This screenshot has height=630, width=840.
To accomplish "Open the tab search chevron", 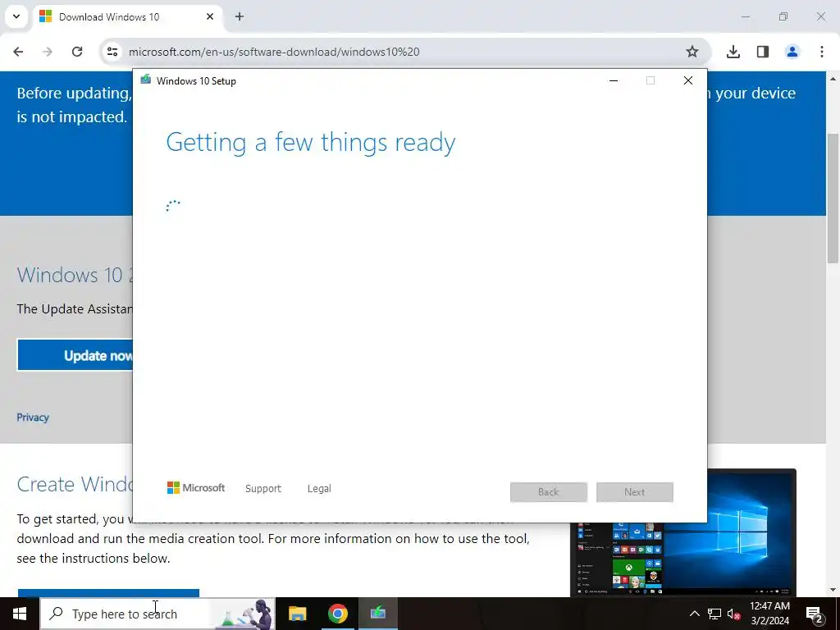I will pos(16,16).
